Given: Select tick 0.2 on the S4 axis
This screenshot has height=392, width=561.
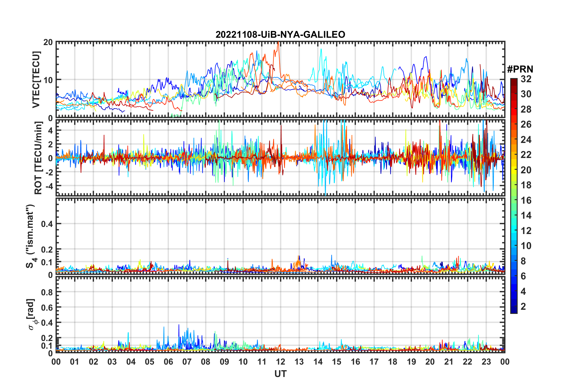Looking at the screenshot, I should 47,250.
